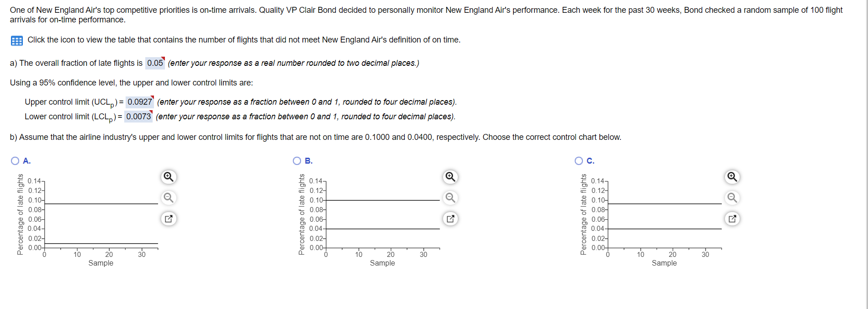The height and width of the screenshot is (309, 868).
Task: Click the red flag on the UCL answer
Action: pyautogui.click(x=152, y=97)
